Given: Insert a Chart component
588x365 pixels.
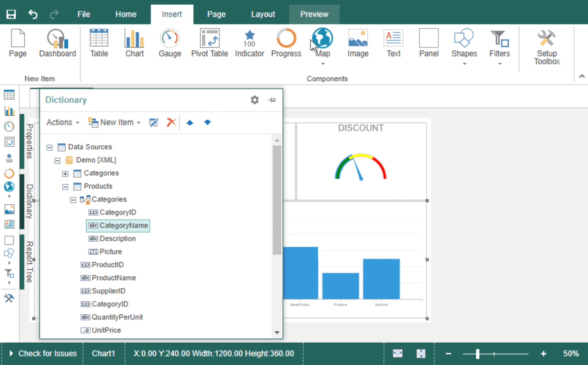Looking at the screenshot, I should [x=135, y=44].
